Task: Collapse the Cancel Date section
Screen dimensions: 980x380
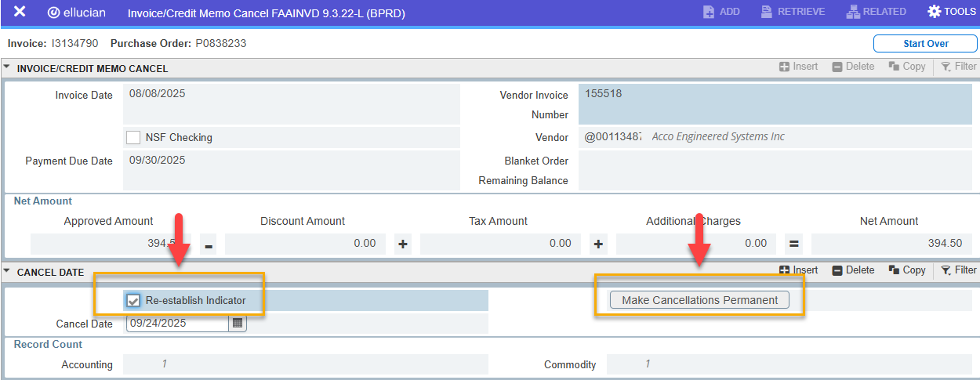Action: coord(8,272)
